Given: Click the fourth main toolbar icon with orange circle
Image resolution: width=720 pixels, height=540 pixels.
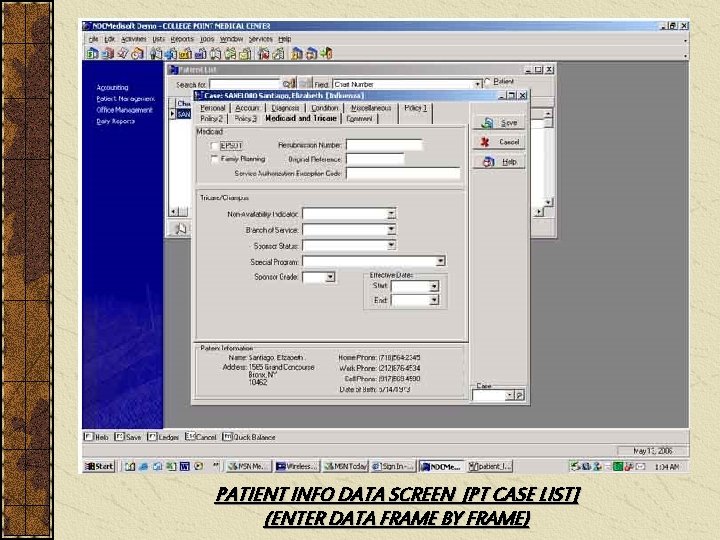Looking at the screenshot, I should (137, 53).
